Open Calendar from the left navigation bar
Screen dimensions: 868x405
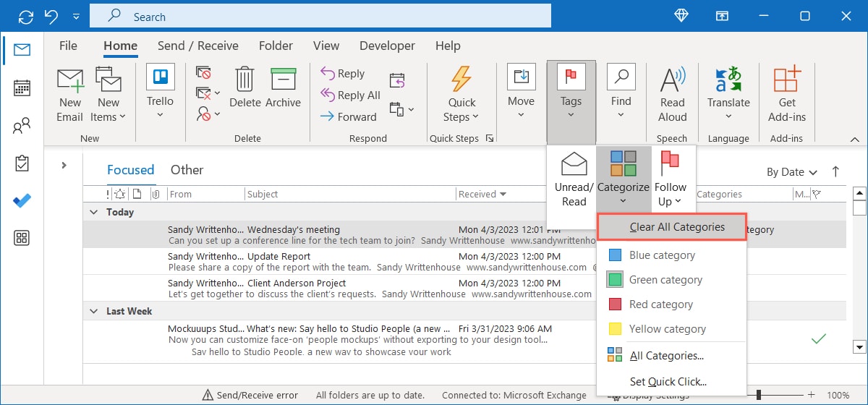[22, 88]
